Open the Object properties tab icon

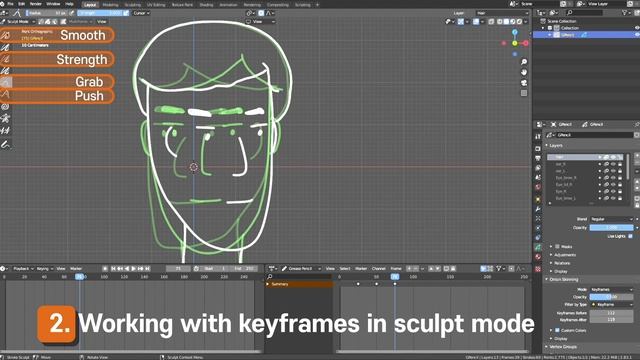click(538, 199)
